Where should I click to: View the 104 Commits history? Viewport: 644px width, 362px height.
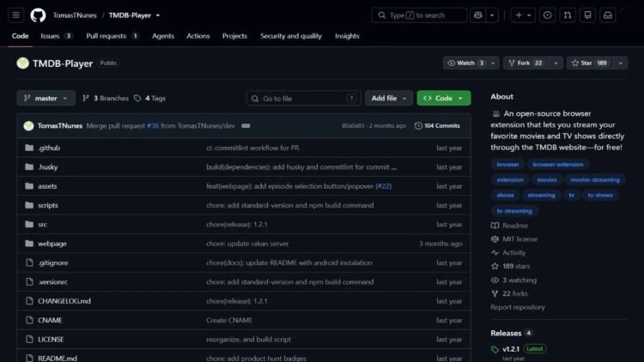437,125
